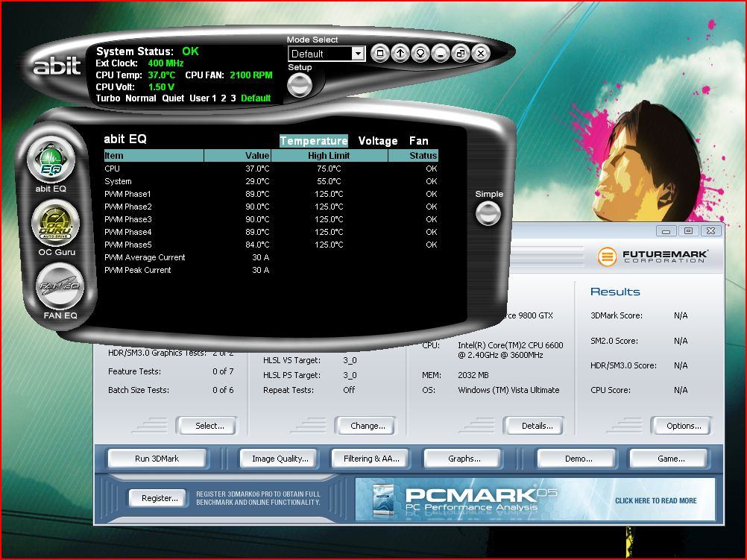747x560 pixels.
Task: Click the underscore minimize round button in abit bar
Action: 440,54
